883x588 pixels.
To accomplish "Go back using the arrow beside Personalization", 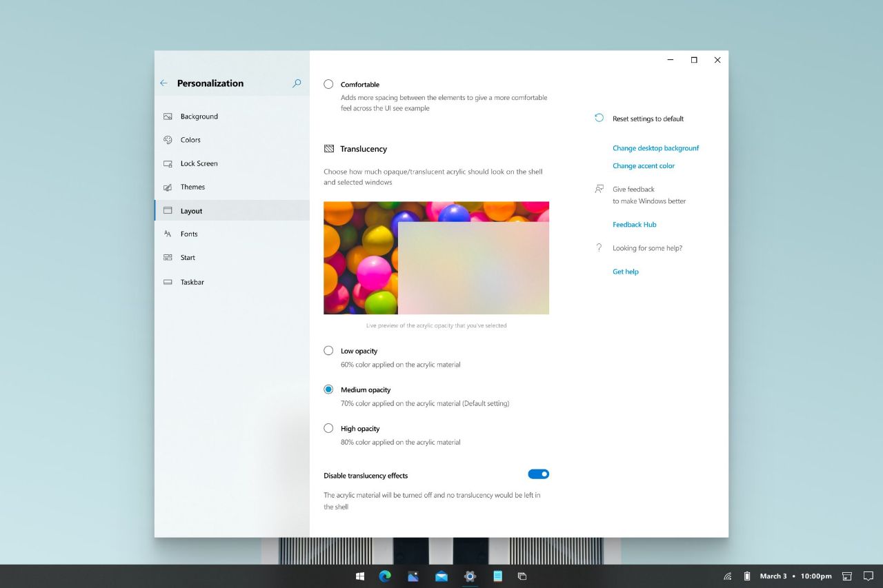I will click(163, 83).
